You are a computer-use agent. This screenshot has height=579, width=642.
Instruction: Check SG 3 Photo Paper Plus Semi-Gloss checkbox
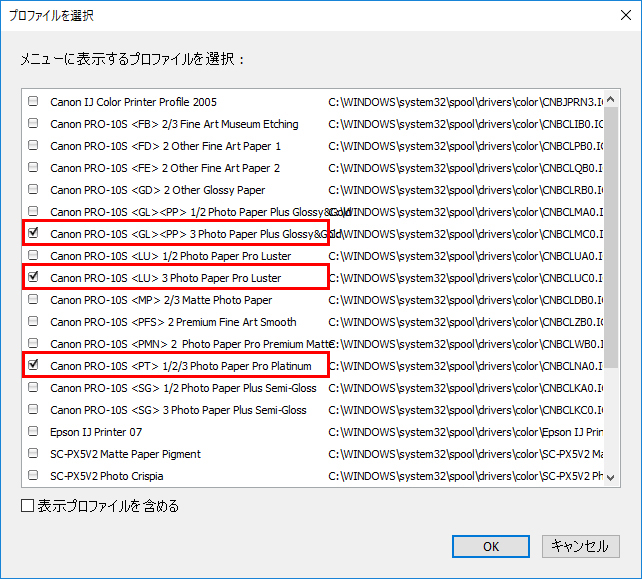[33, 409]
